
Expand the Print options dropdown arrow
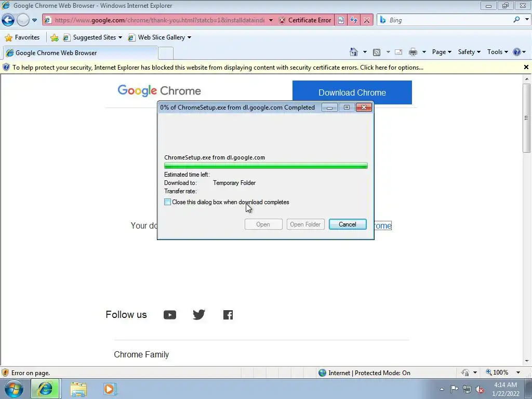pos(424,52)
